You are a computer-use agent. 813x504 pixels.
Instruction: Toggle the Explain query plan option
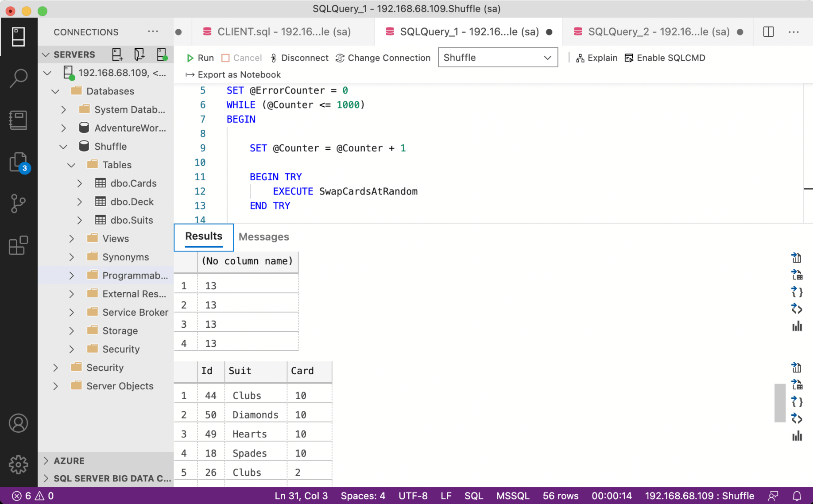pos(596,58)
